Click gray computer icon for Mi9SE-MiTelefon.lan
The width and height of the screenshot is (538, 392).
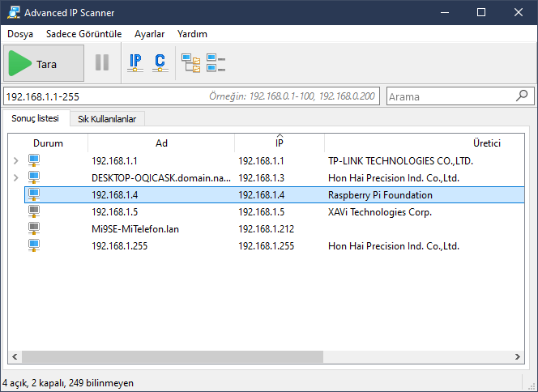pyautogui.click(x=34, y=228)
